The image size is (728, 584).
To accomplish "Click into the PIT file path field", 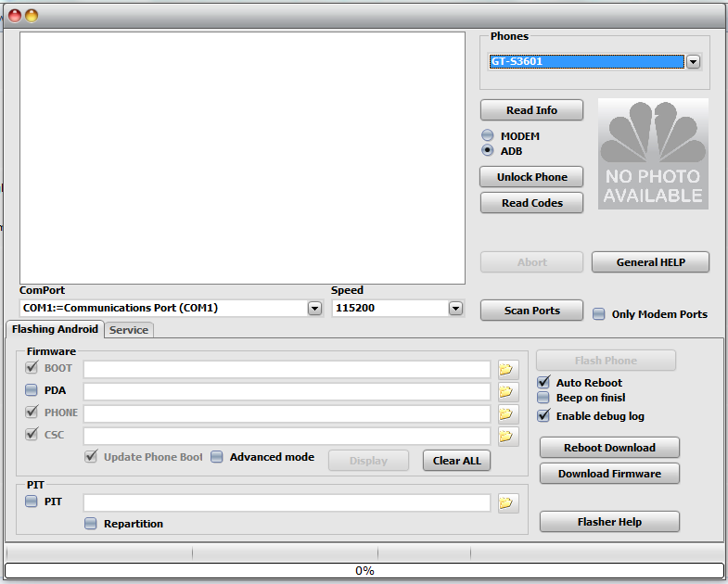I will click(x=287, y=503).
